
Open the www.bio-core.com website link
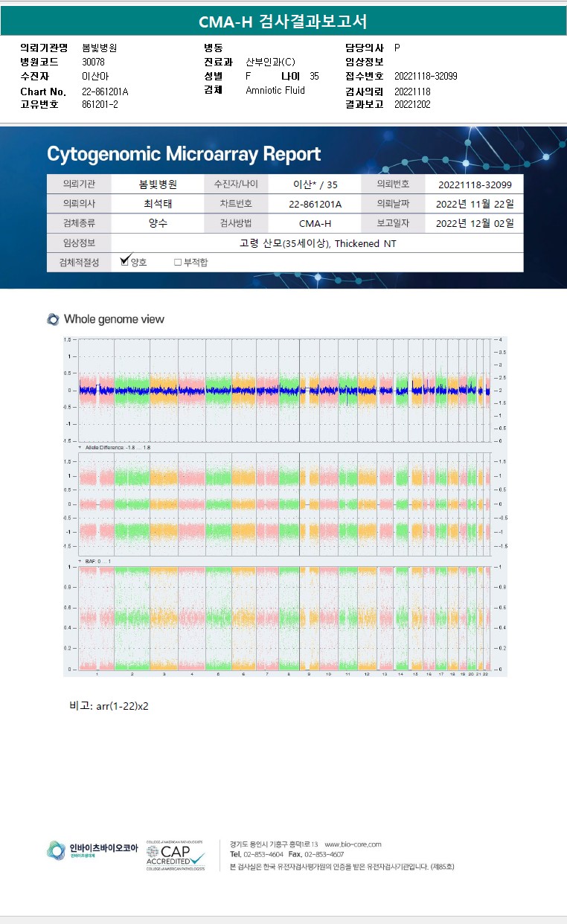pos(353,844)
